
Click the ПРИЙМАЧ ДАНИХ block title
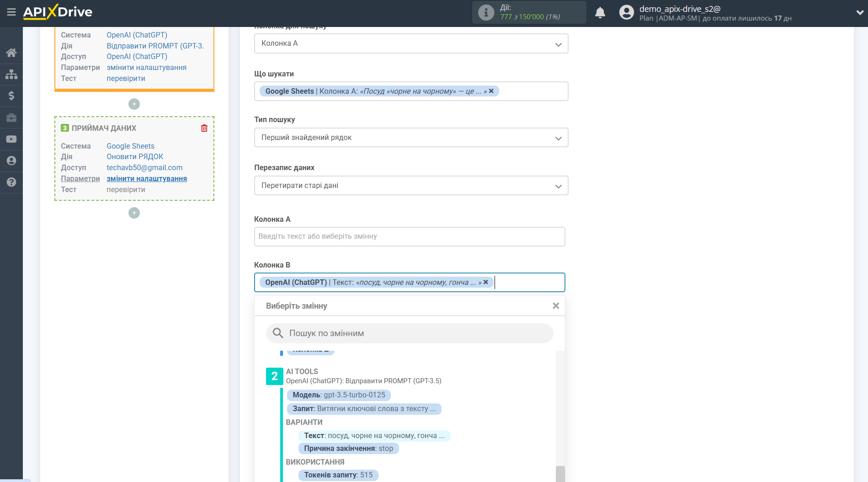coord(104,128)
